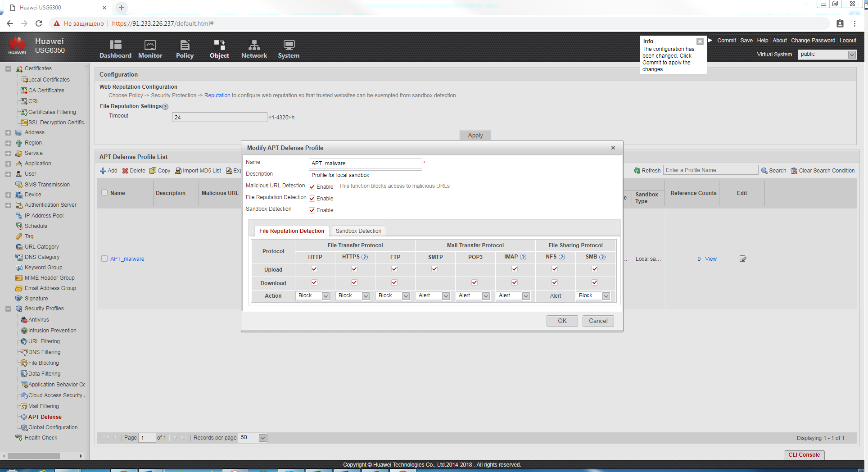The height and width of the screenshot is (472, 868).
Task: Collapse the Certificates tree node
Action: 8,69
